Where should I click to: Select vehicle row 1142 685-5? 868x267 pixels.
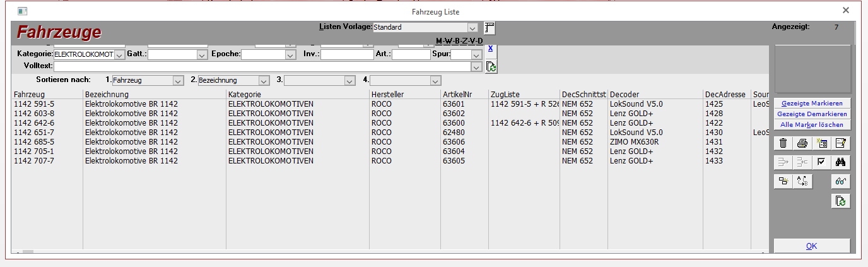pos(390,142)
